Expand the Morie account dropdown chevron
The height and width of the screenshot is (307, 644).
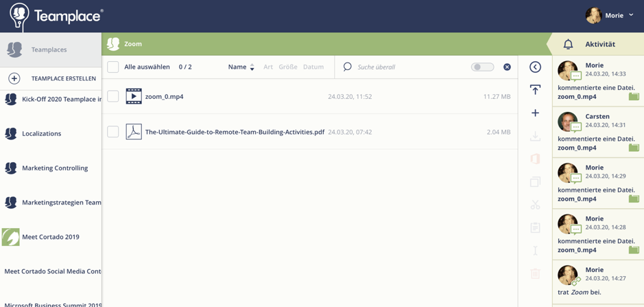tap(631, 15)
